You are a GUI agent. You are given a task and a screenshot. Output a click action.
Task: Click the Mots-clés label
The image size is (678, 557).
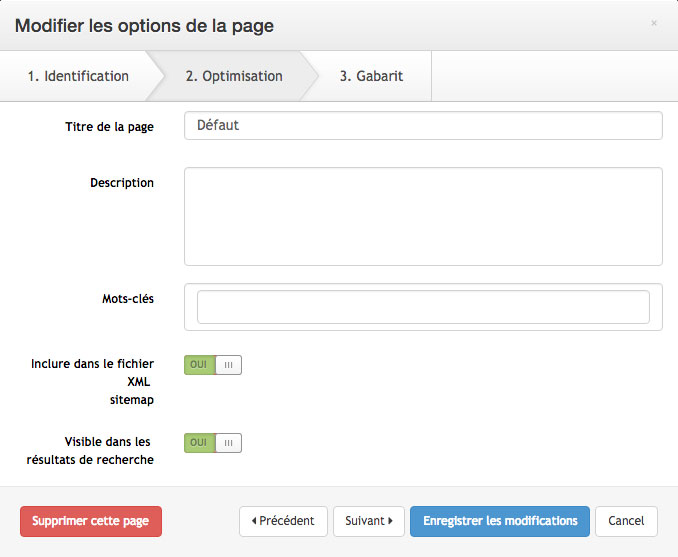pyautogui.click(x=128, y=299)
